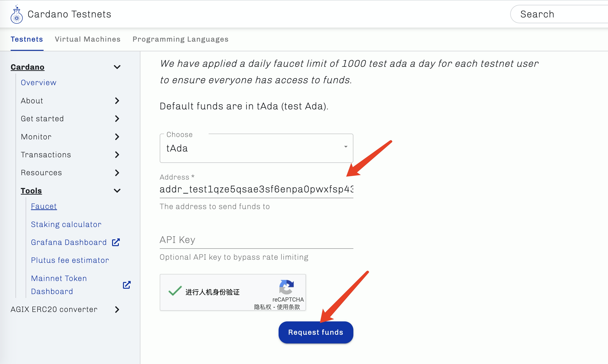Image resolution: width=608 pixels, height=364 pixels.
Task: Expand the About section chevron
Action: coord(117,101)
